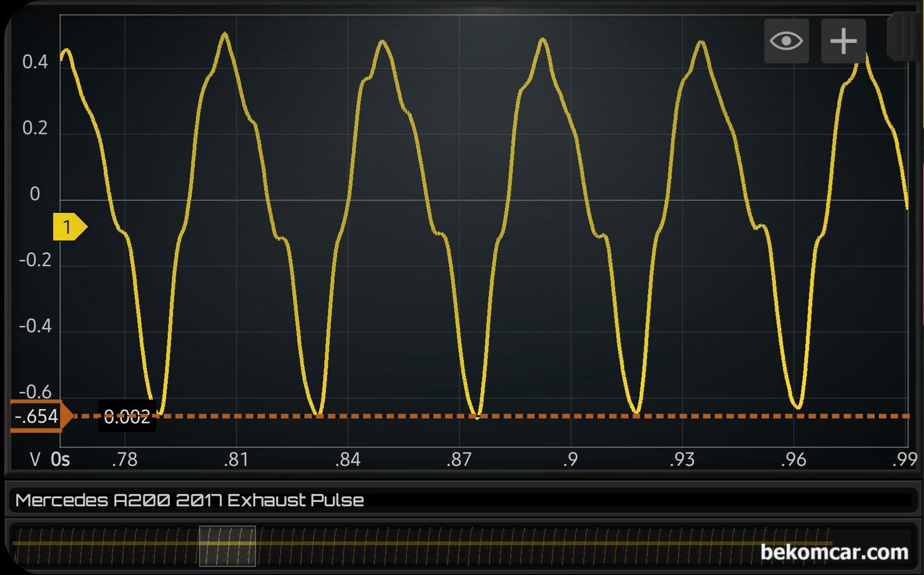The height and width of the screenshot is (575, 924).
Task: Open the side panel handle beside plus icon
Action: (902, 37)
